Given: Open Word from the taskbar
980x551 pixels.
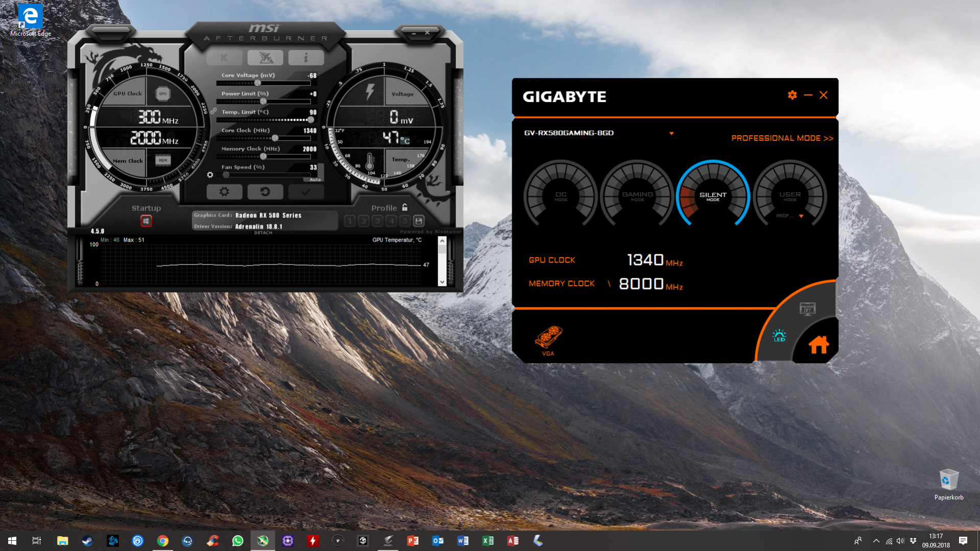Looking at the screenshot, I should (x=463, y=541).
